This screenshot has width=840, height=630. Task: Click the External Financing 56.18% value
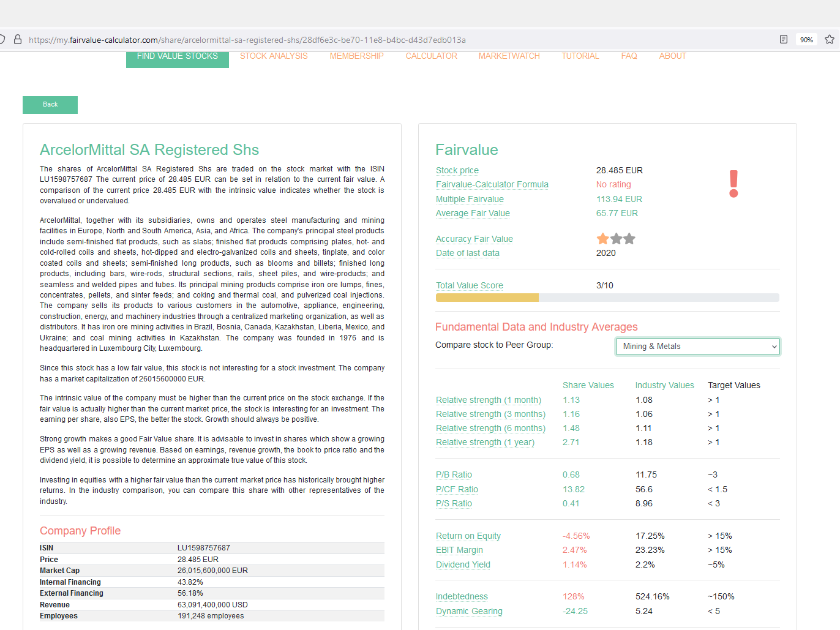pyautogui.click(x=190, y=593)
